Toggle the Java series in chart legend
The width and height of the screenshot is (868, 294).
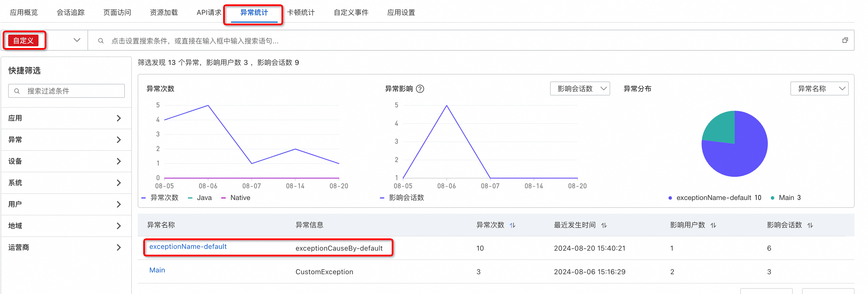pyautogui.click(x=200, y=198)
